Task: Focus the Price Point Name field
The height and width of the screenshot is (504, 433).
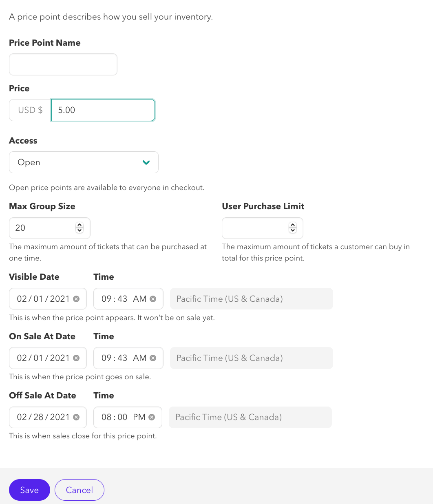Action: pyautogui.click(x=63, y=64)
